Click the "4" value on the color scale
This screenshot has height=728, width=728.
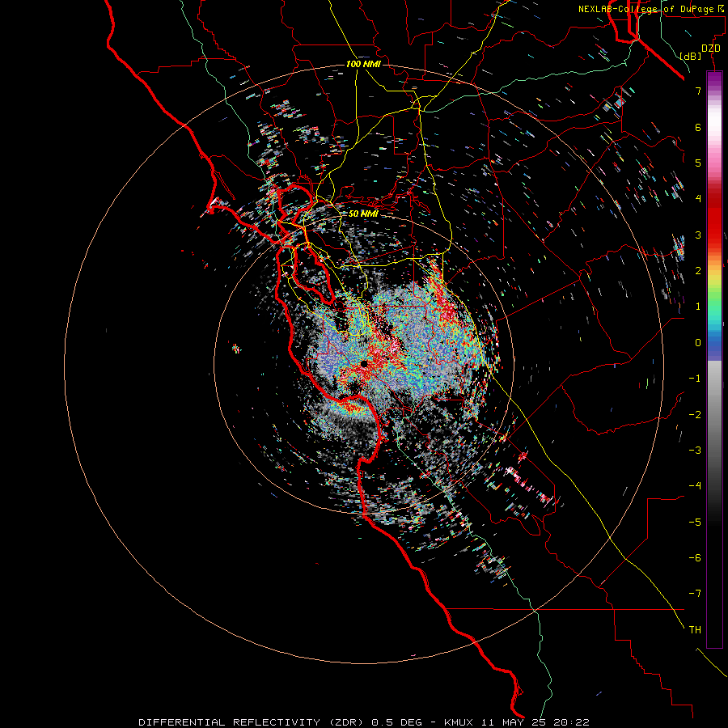[698, 199]
